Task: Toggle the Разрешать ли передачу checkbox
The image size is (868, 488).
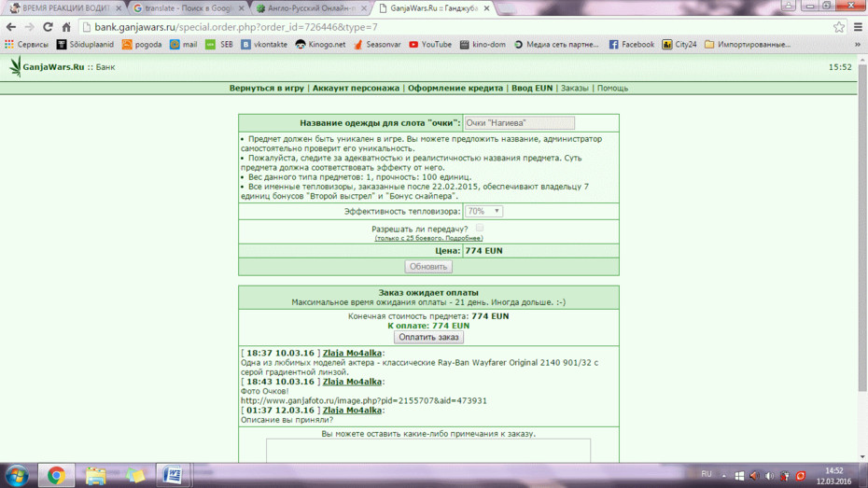Action: 480,228
